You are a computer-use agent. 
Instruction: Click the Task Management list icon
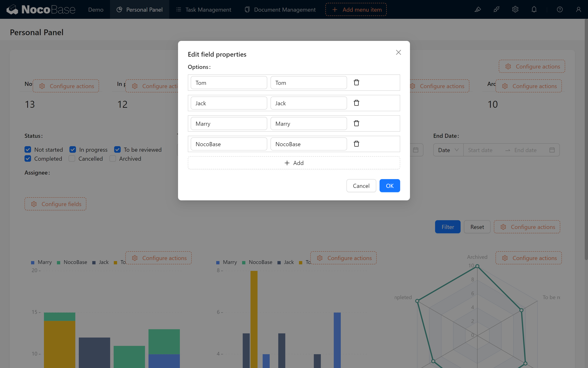(x=179, y=9)
